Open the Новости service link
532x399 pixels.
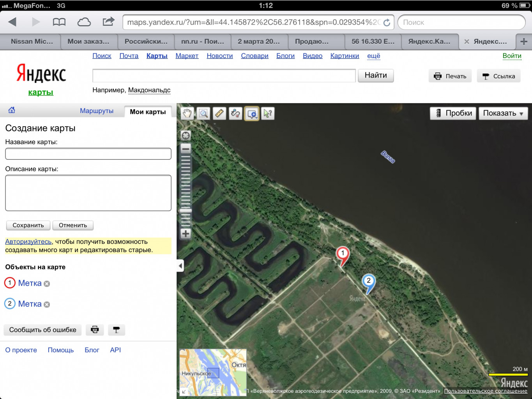tap(220, 56)
